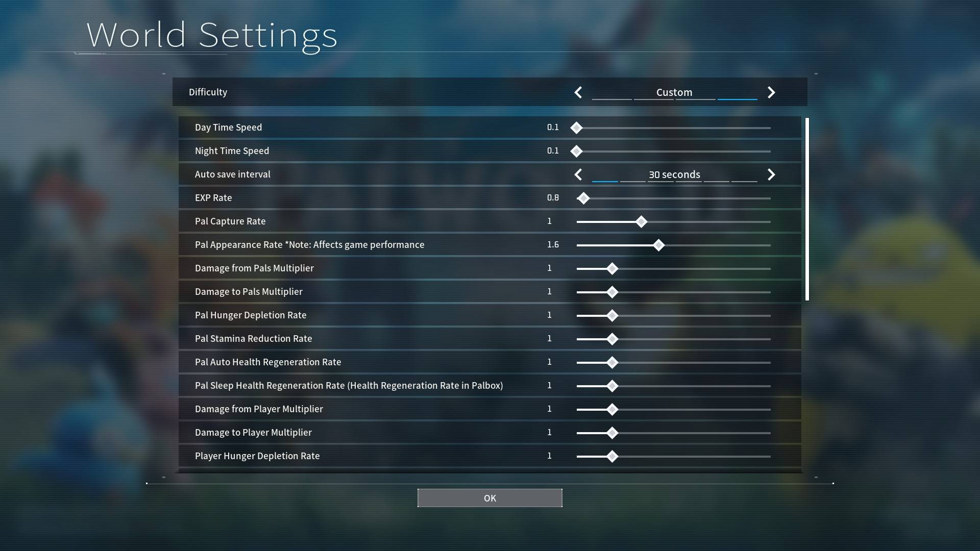Click the Difficulty row label
Viewport: 980px width, 551px height.
point(208,92)
